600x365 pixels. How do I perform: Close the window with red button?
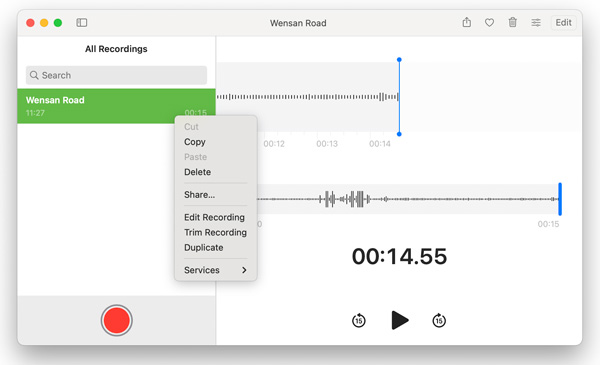(30, 23)
